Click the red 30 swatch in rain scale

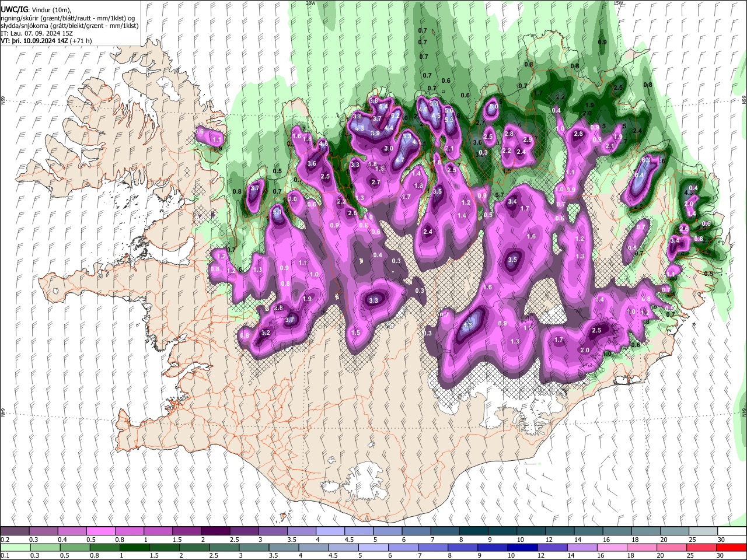(x=731, y=548)
